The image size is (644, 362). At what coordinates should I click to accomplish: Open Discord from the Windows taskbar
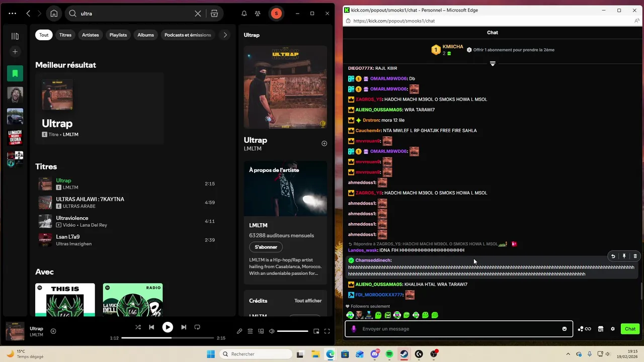coord(374,354)
